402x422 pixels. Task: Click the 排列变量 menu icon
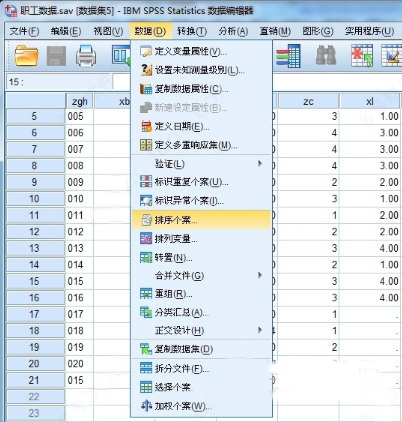(146, 238)
